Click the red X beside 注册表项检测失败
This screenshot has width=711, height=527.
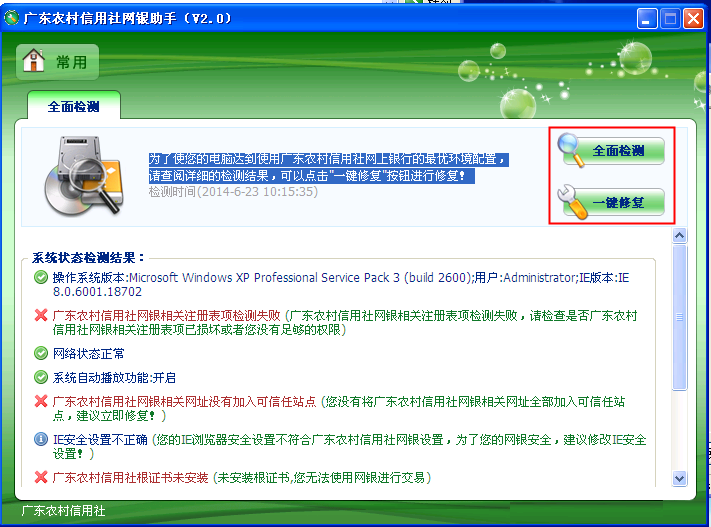41,315
